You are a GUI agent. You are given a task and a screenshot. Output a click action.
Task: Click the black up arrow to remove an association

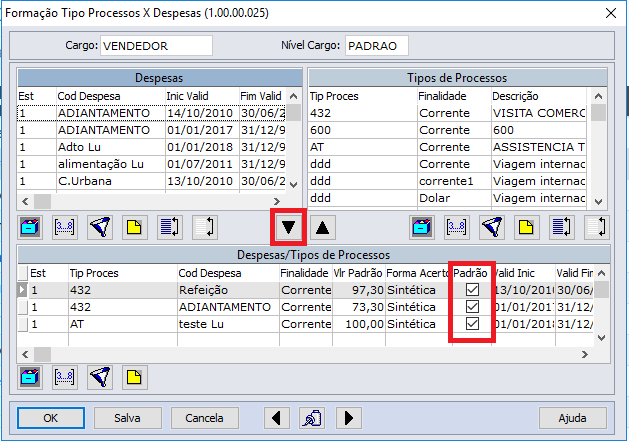point(322,228)
